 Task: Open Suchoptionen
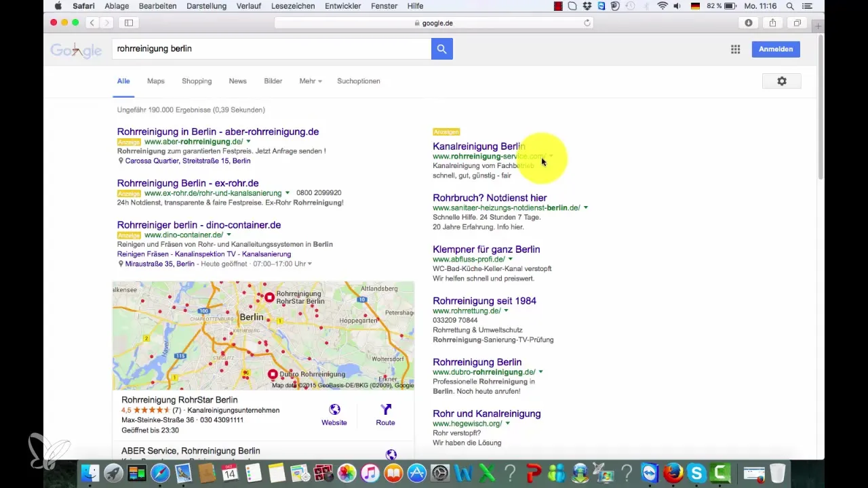[359, 81]
